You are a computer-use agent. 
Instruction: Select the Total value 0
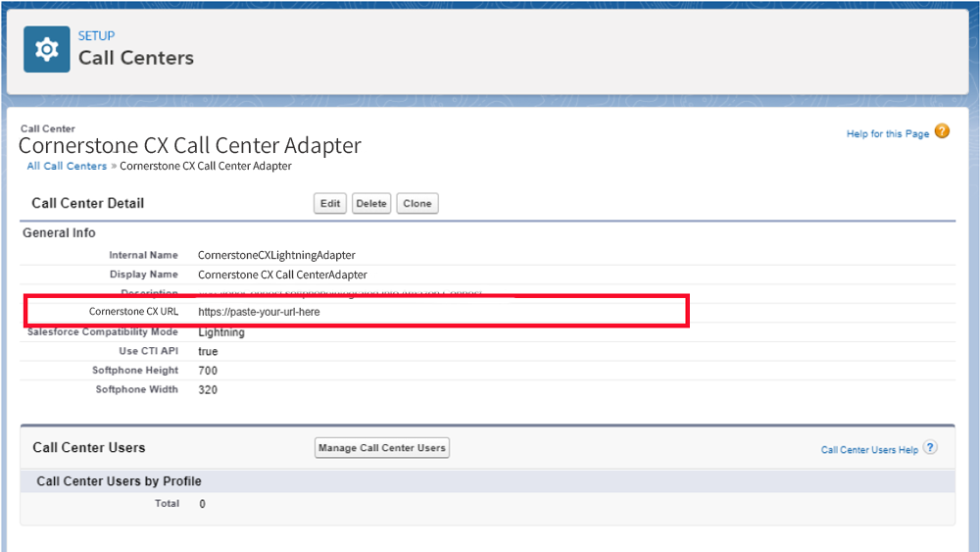pyautogui.click(x=202, y=504)
